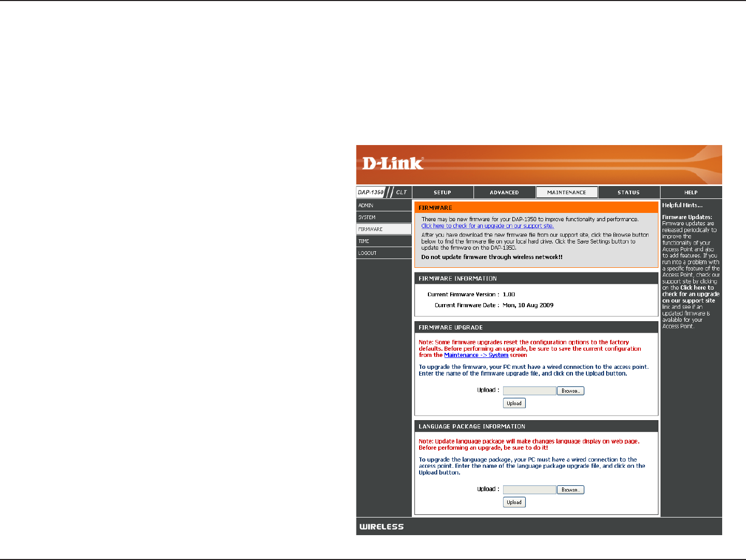
Task: Go to the Status tab
Action: 629,192
